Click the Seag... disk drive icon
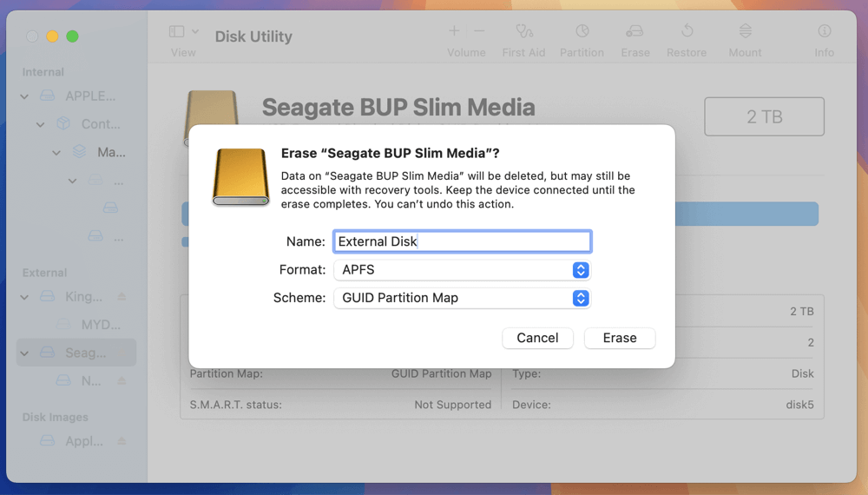Viewport: 868px width, 495px height. [48, 353]
